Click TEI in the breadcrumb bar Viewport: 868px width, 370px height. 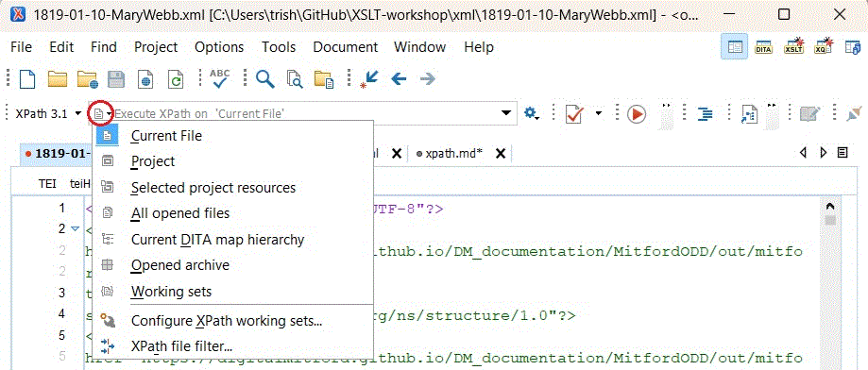pos(47,184)
